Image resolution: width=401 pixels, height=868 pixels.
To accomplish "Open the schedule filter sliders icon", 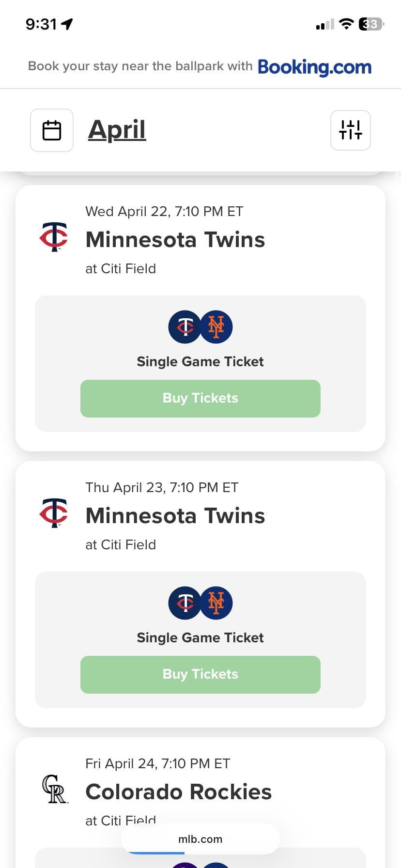I will [x=350, y=130].
